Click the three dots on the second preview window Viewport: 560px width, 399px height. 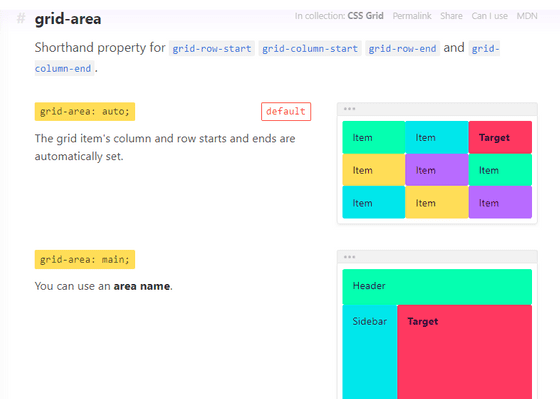(349, 257)
